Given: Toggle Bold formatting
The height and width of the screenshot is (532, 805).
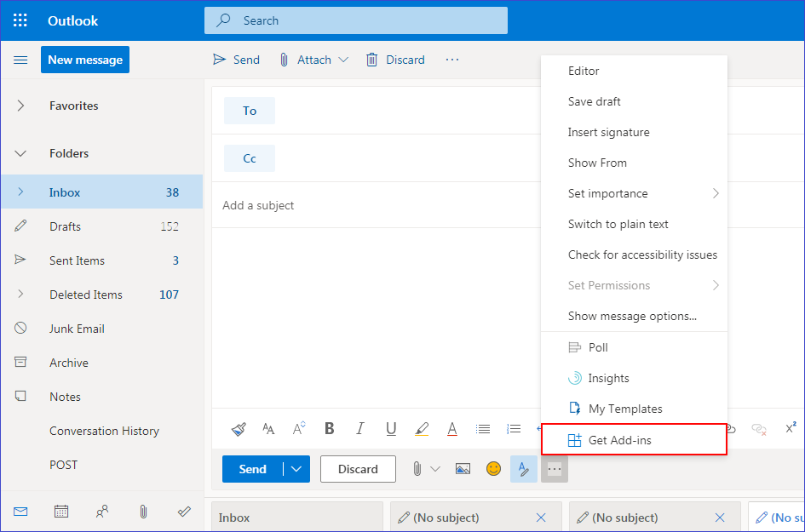Looking at the screenshot, I should coord(330,429).
